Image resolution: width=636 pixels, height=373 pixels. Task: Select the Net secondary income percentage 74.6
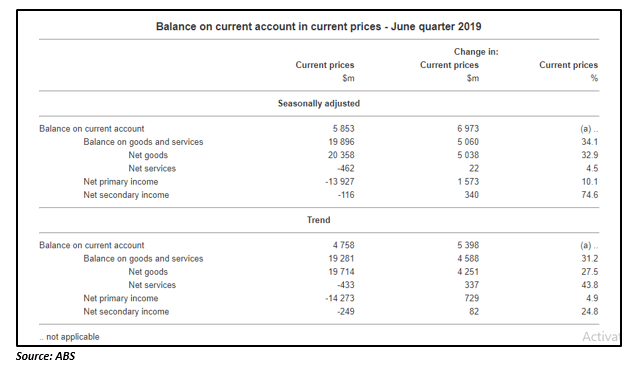click(589, 195)
